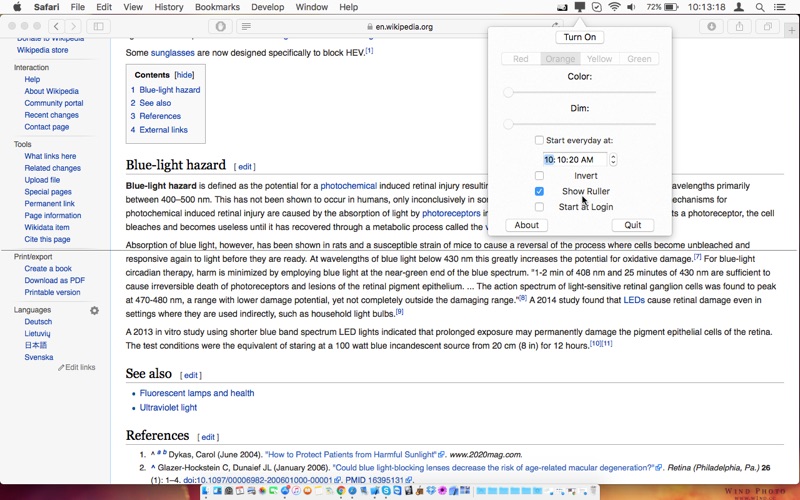Open the checkmark shield menu bar icon
The image size is (800, 500).
pyautogui.click(x=596, y=7)
